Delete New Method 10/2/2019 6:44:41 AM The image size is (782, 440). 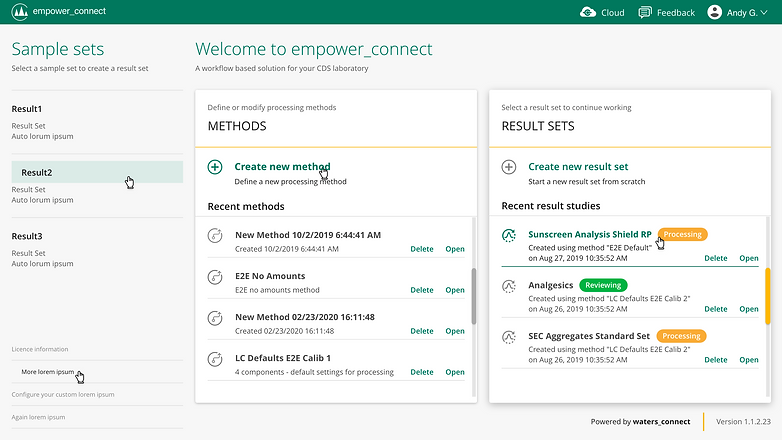[422, 249]
